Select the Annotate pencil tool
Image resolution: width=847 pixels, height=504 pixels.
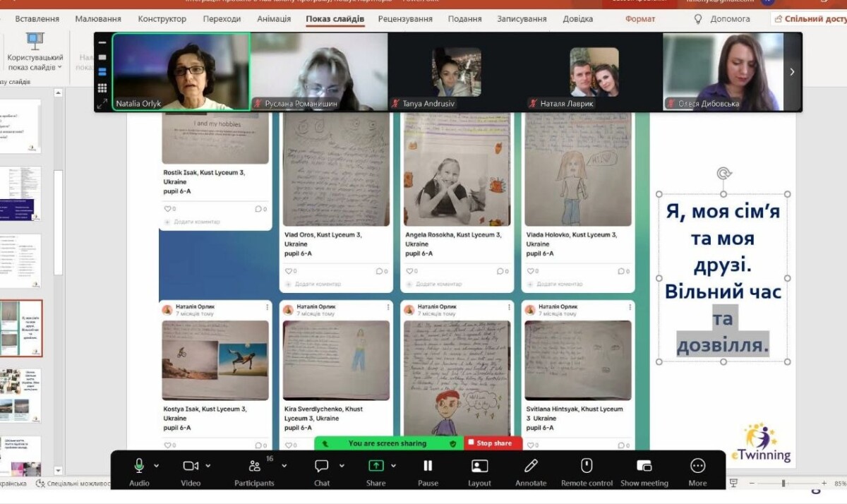coord(531,466)
